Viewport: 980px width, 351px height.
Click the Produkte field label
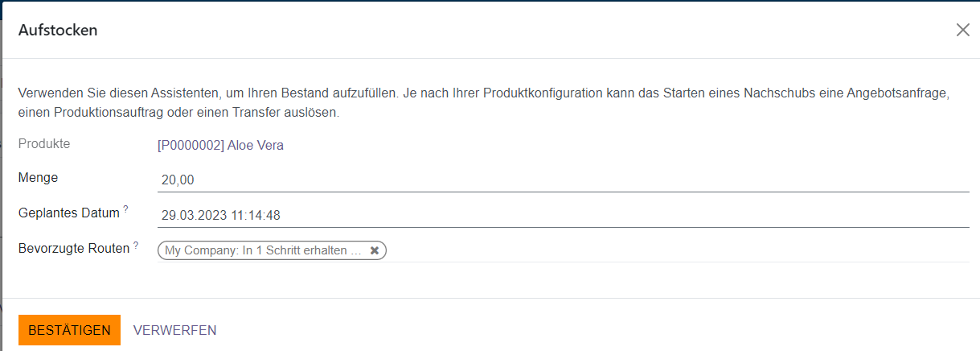coord(44,144)
